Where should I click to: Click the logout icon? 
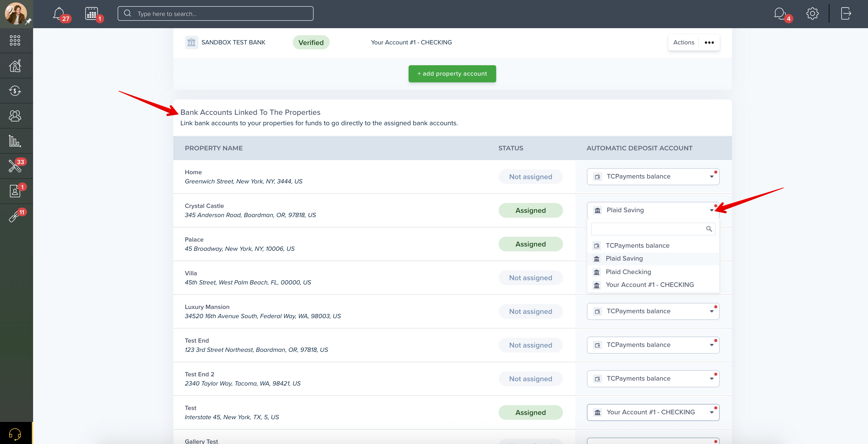tap(846, 13)
